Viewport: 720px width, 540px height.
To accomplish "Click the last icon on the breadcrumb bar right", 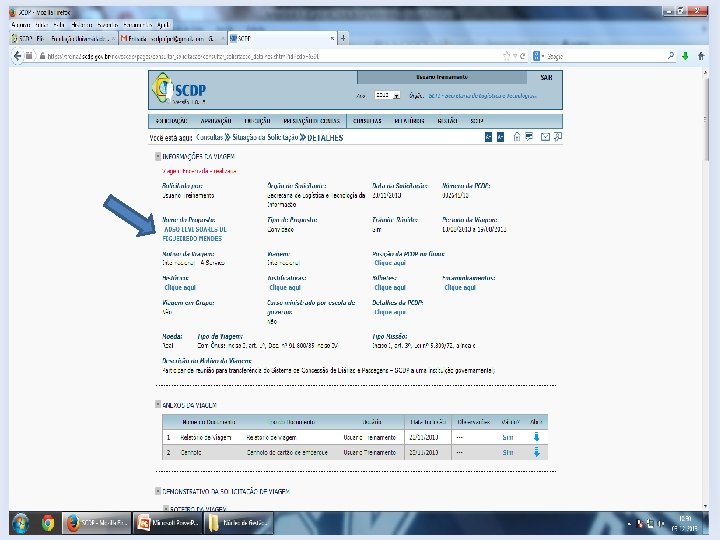I will tap(558, 137).
